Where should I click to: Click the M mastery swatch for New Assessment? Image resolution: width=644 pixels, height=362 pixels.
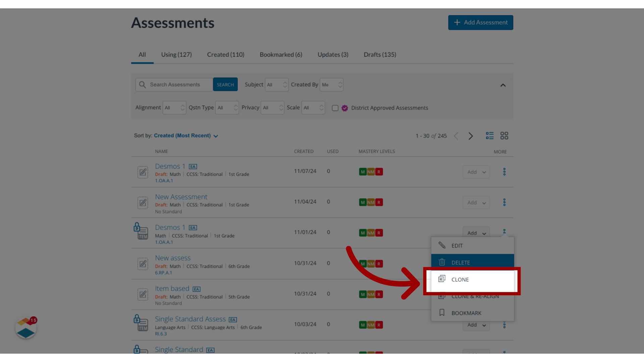click(x=363, y=202)
